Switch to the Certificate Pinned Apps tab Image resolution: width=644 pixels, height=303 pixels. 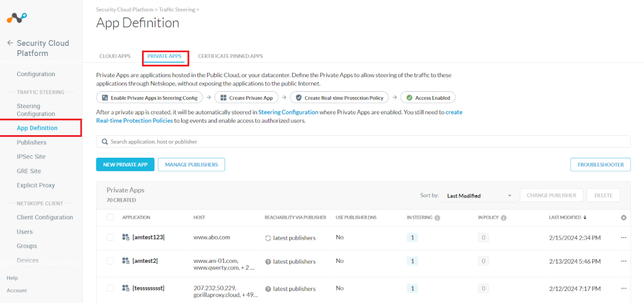pos(230,56)
